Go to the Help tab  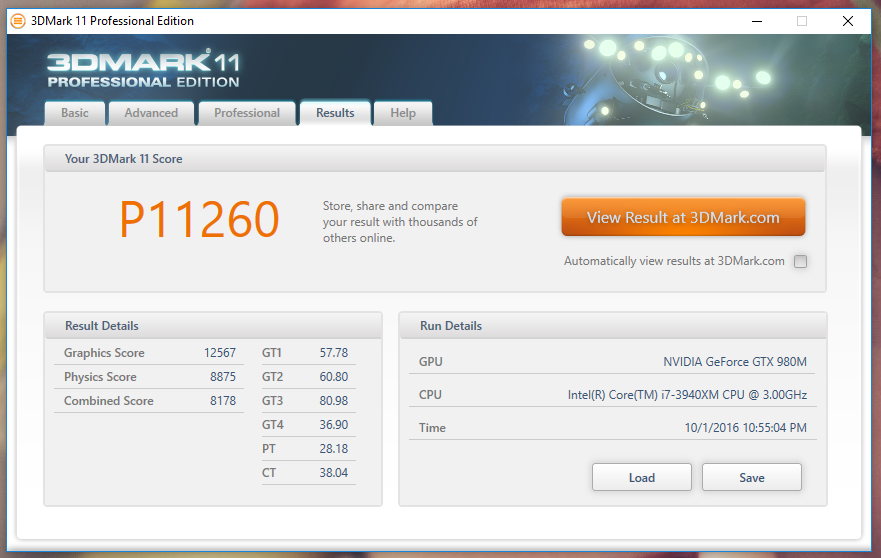point(403,113)
